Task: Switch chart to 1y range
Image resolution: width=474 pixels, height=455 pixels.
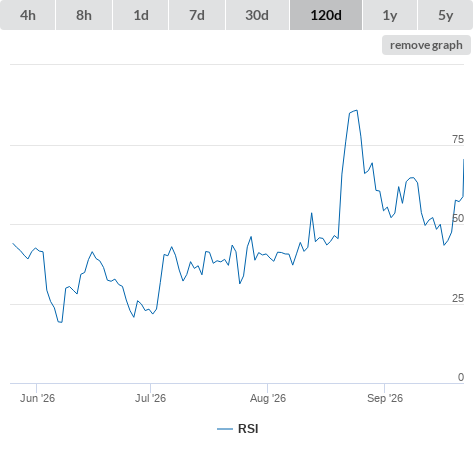Action: coord(390,15)
